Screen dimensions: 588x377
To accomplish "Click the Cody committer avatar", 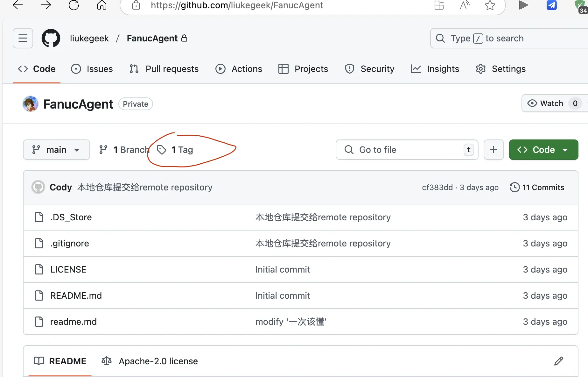I will coord(38,187).
